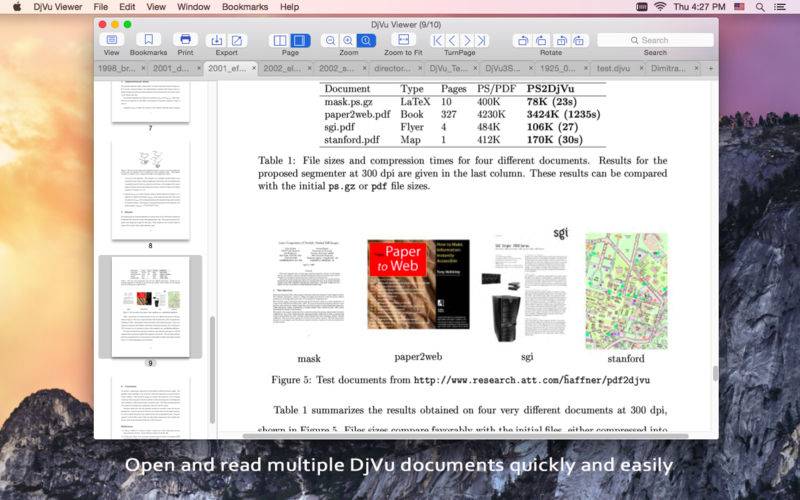Open the Bookmarks toolbar button
The height and width of the screenshot is (500, 800).
(148, 40)
